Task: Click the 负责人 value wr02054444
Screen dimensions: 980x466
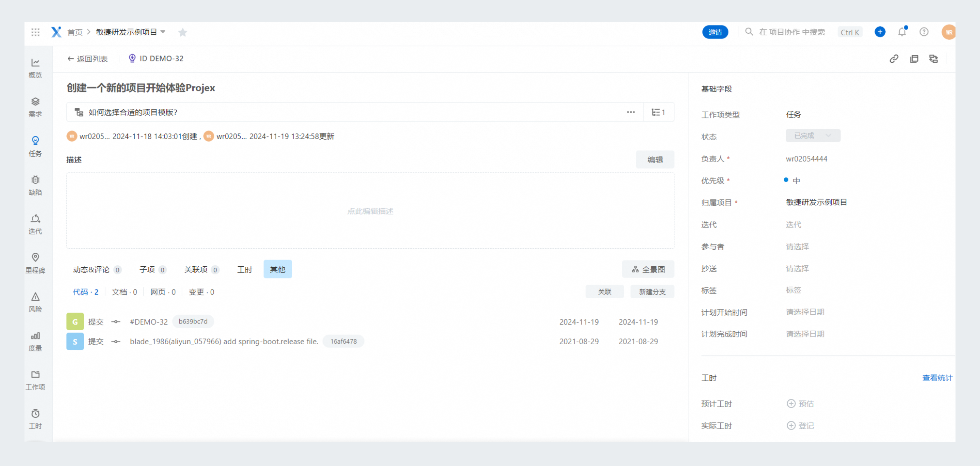Action: [806, 159]
